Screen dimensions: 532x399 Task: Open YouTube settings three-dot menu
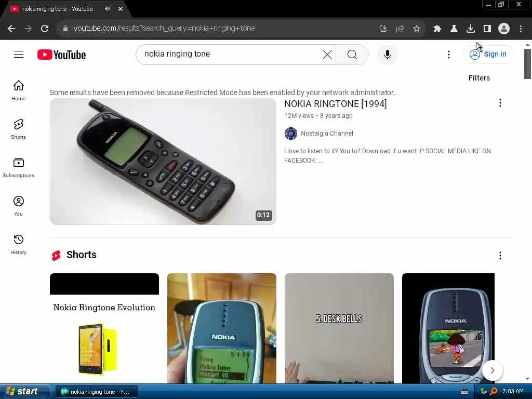click(448, 54)
